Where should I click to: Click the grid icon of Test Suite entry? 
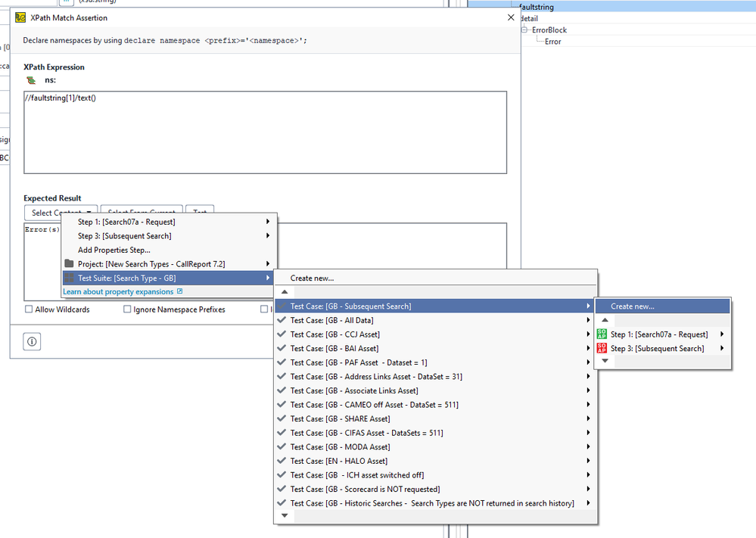tap(69, 278)
